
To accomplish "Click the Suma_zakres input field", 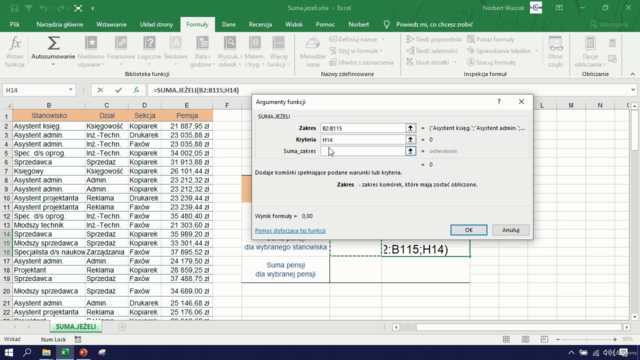I will click(x=362, y=151).
